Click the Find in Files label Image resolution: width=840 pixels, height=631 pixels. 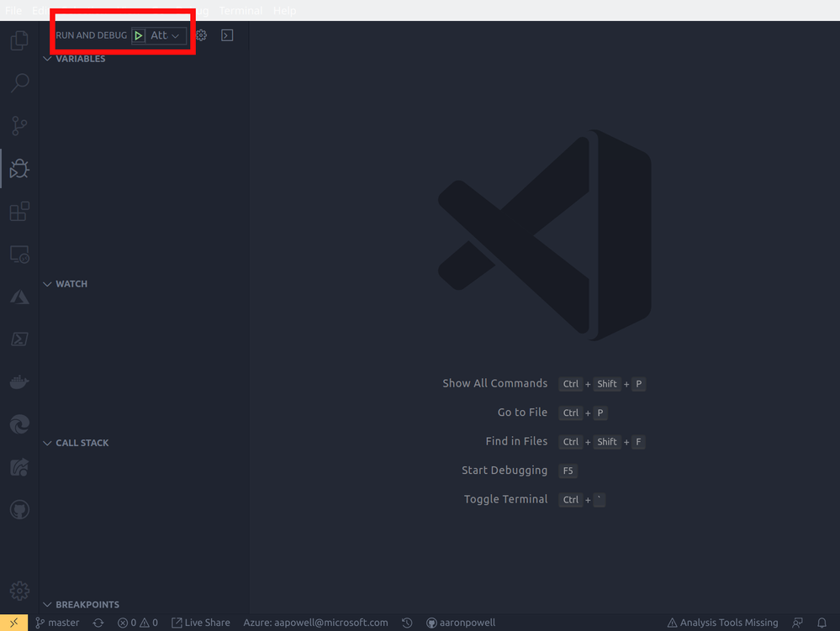[x=516, y=442]
